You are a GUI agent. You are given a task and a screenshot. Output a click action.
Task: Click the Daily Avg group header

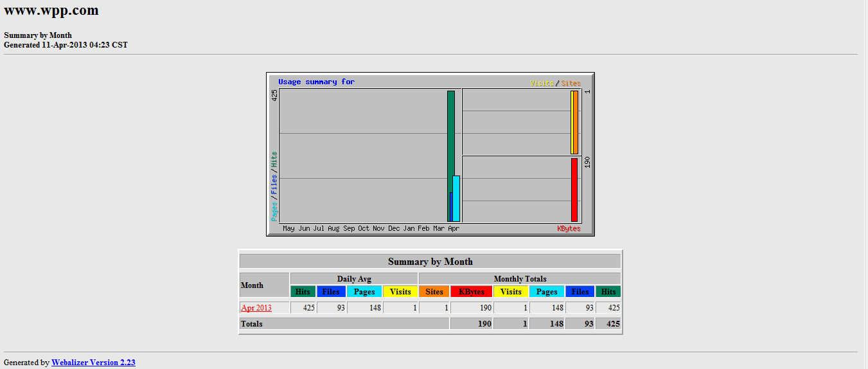tap(354, 279)
